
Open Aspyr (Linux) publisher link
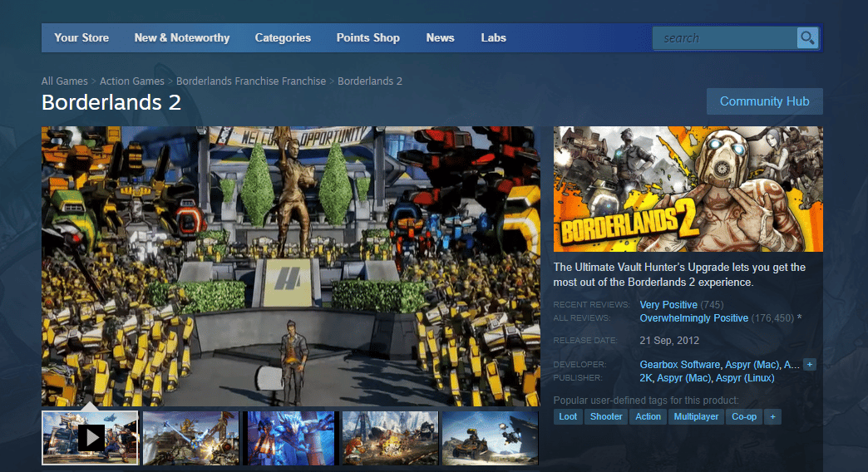pos(745,378)
